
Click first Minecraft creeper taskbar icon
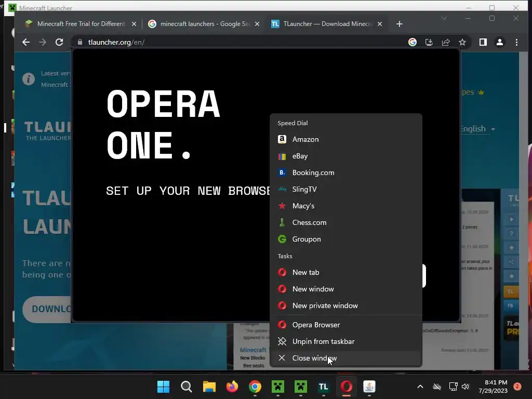point(278,387)
